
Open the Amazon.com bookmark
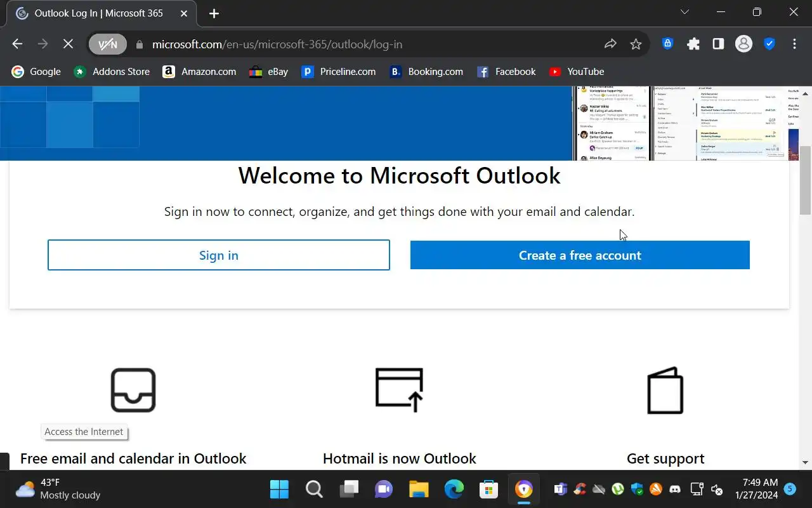pyautogui.click(x=199, y=72)
